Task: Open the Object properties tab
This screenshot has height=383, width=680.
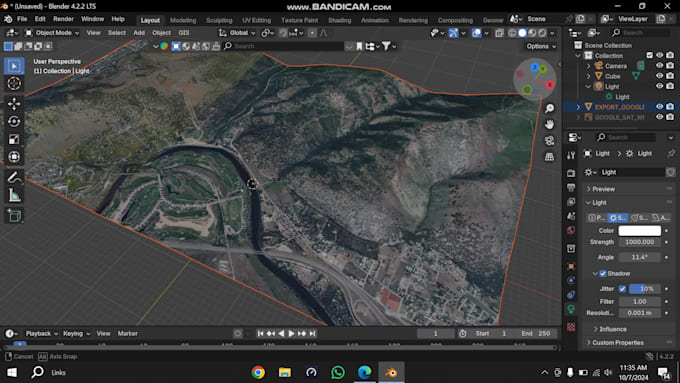Action: click(571, 266)
